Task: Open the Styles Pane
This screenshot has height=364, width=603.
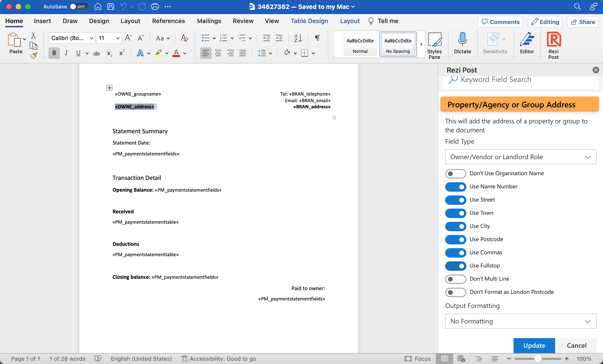Action: click(x=434, y=46)
